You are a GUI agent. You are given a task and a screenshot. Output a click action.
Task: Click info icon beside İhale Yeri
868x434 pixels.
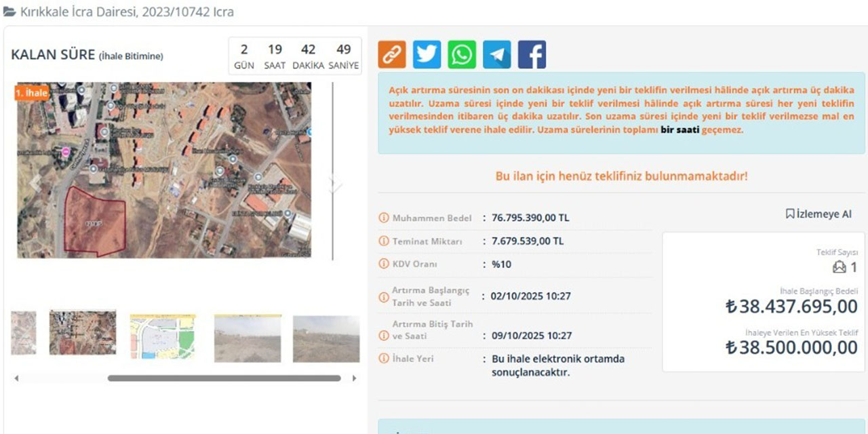[384, 359]
